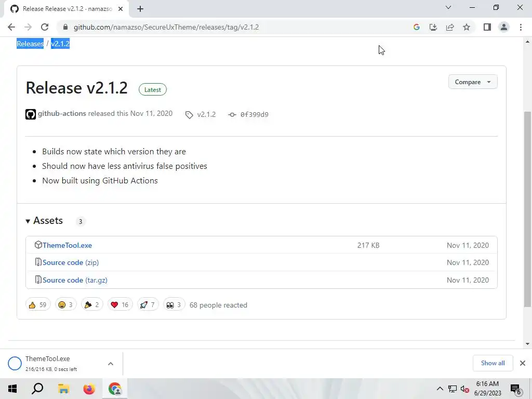Image resolution: width=532 pixels, height=399 pixels.
Task: Open File Explorer from taskbar
Action: tap(63, 389)
